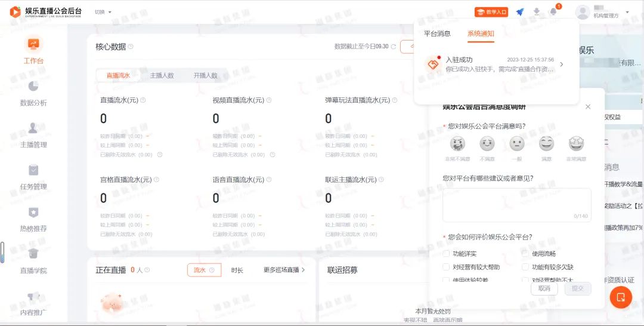Switch to the 开播人数 tab
This screenshot has width=644, height=326.
click(205, 75)
